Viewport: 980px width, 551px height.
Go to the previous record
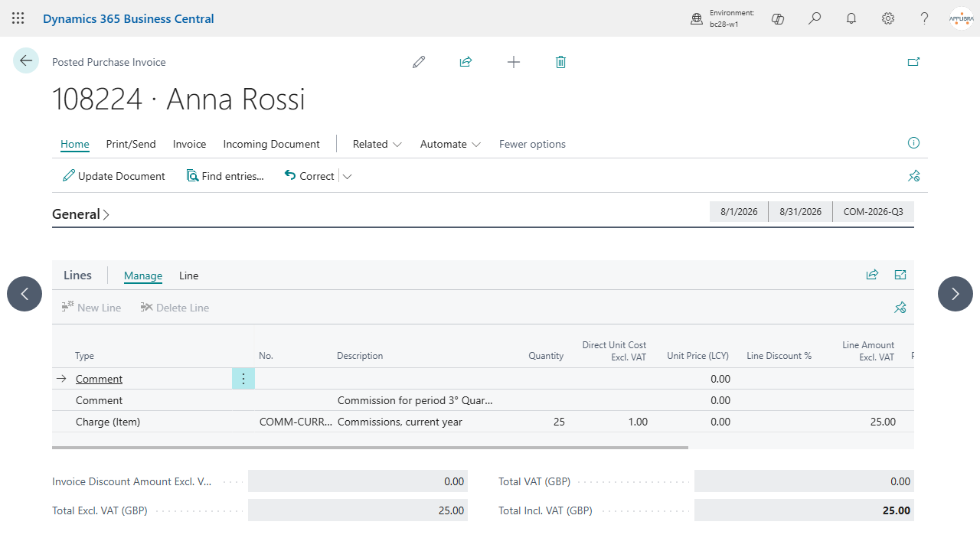click(24, 294)
